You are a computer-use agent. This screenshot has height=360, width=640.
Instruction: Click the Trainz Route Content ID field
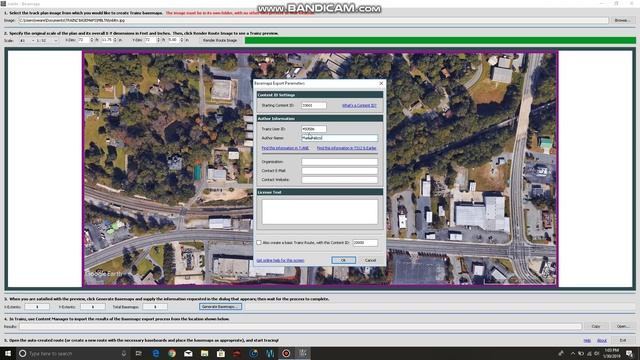[x=365, y=242]
